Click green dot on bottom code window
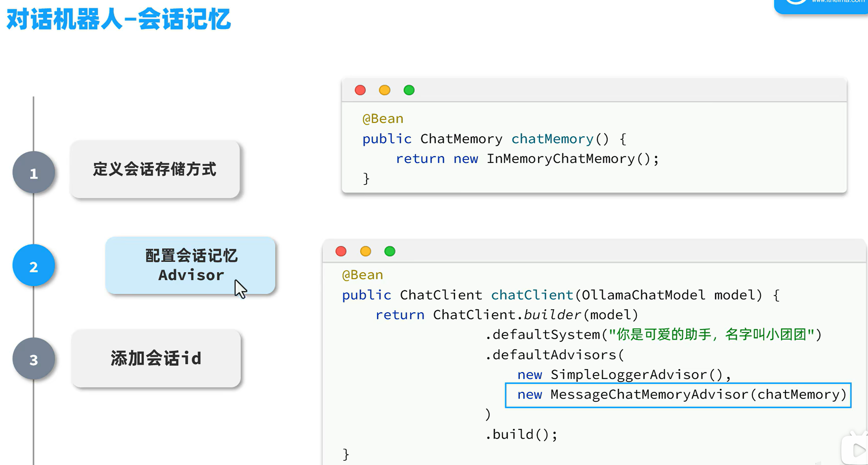The height and width of the screenshot is (465, 868). tap(390, 251)
